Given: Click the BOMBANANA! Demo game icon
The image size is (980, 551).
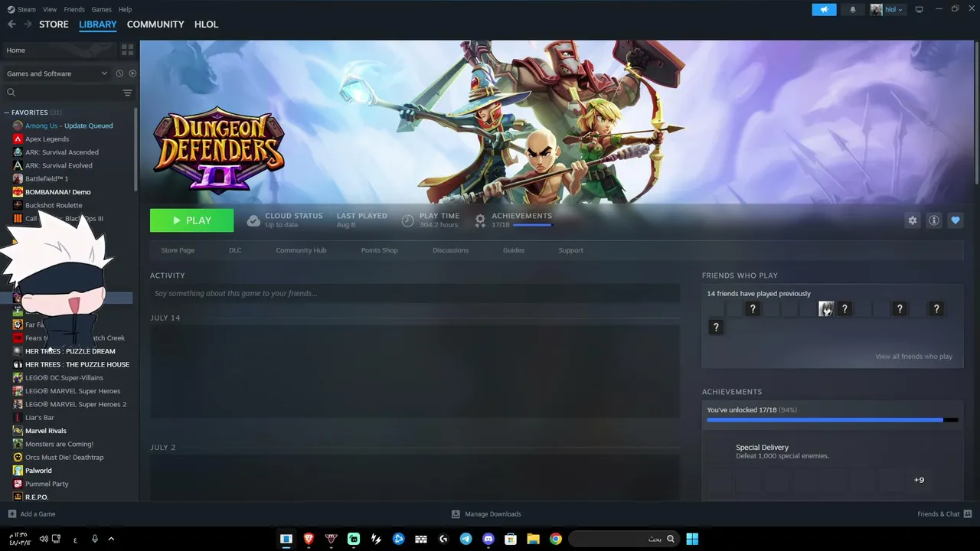Looking at the screenshot, I should [18, 192].
